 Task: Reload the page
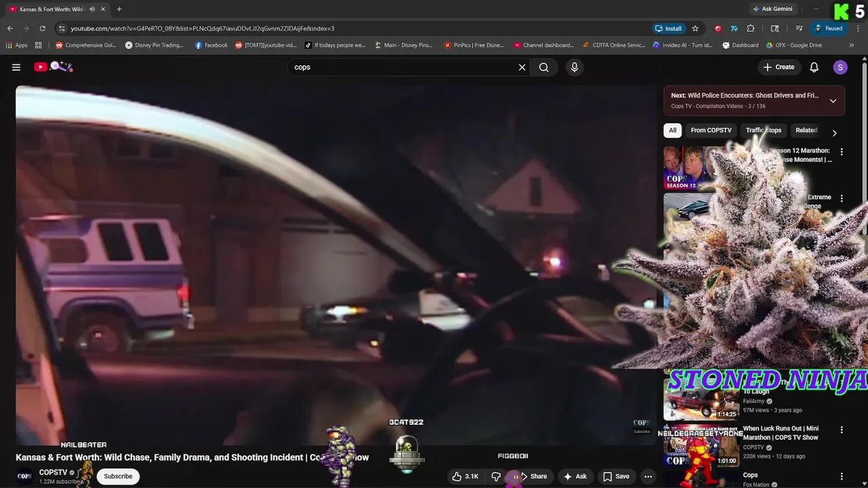[x=42, y=28]
